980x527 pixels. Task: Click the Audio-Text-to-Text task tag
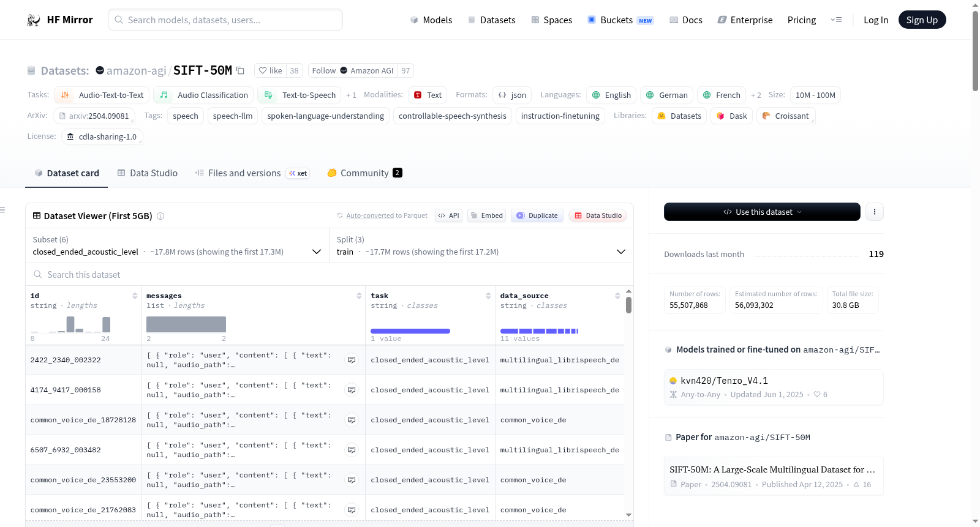[x=102, y=95]
